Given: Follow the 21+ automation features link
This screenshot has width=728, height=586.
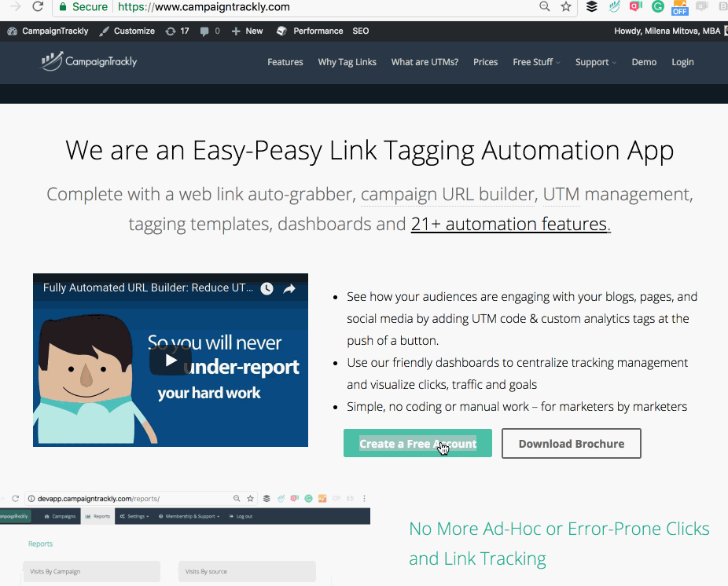Looking at the screenshot, I should click(510, 224).
